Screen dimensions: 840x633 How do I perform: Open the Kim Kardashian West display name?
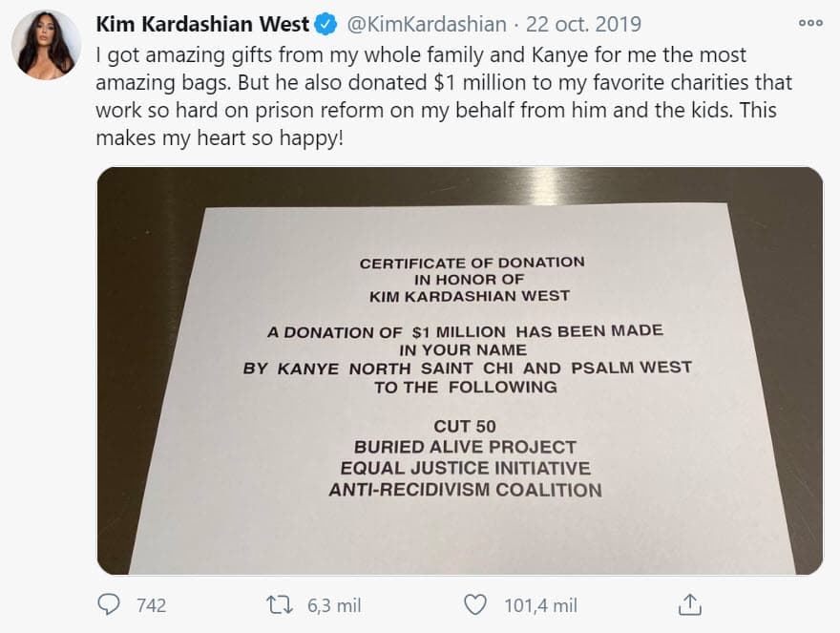coord(202,24)
